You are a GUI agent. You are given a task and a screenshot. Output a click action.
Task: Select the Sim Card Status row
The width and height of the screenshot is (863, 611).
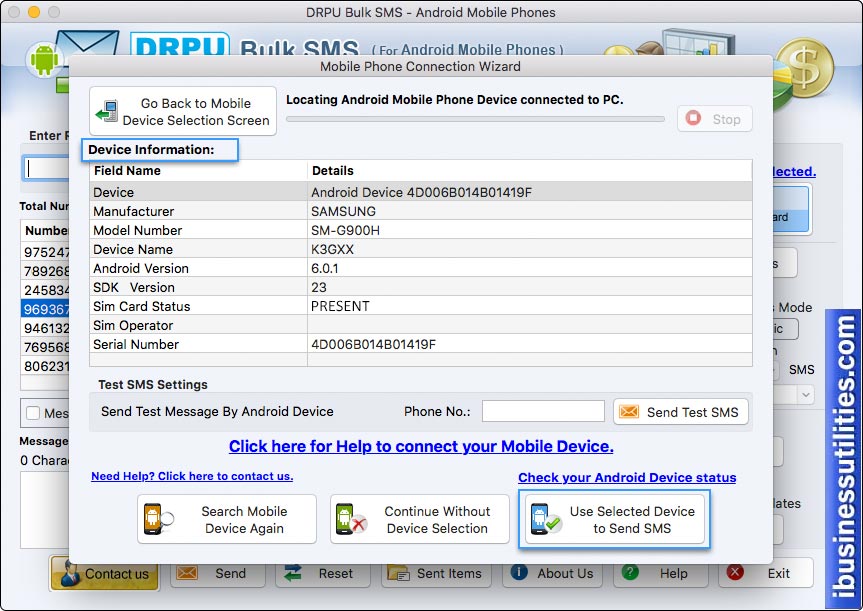click(x=420, y=306)
